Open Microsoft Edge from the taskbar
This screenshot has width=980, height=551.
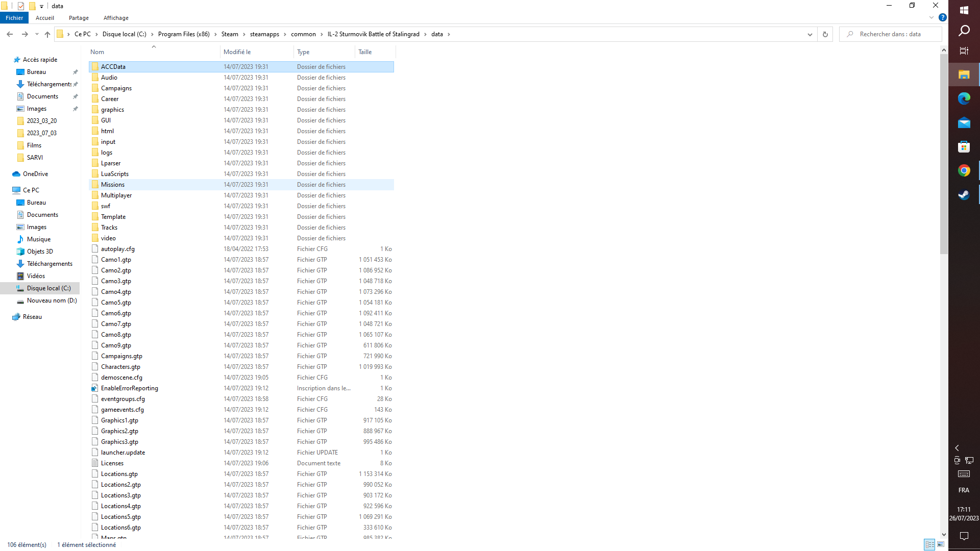[964, 98]
